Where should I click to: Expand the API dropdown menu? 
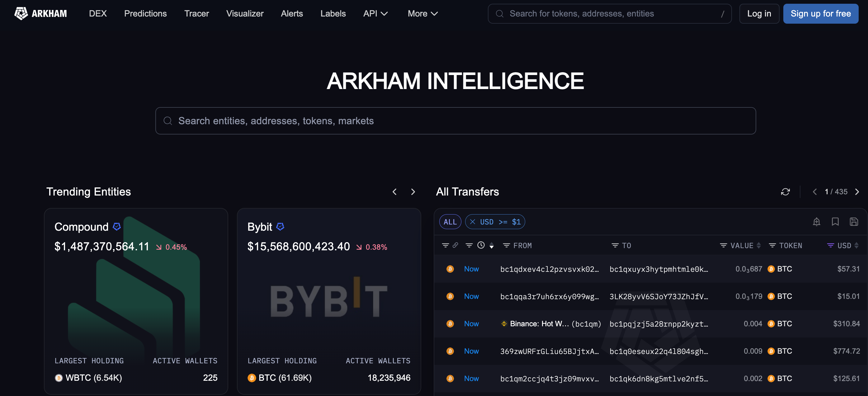point(375,13)
